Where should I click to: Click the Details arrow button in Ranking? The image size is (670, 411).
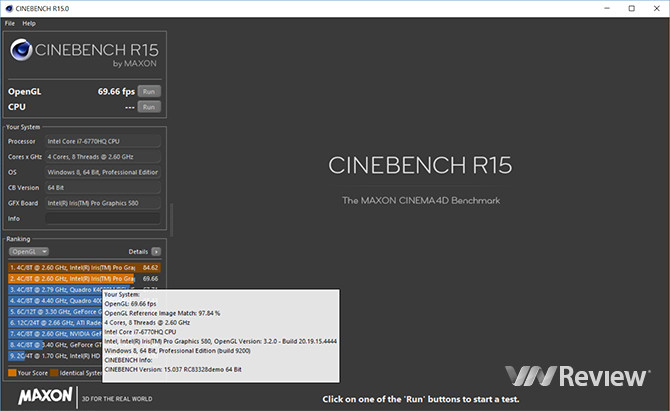(155, 251)
